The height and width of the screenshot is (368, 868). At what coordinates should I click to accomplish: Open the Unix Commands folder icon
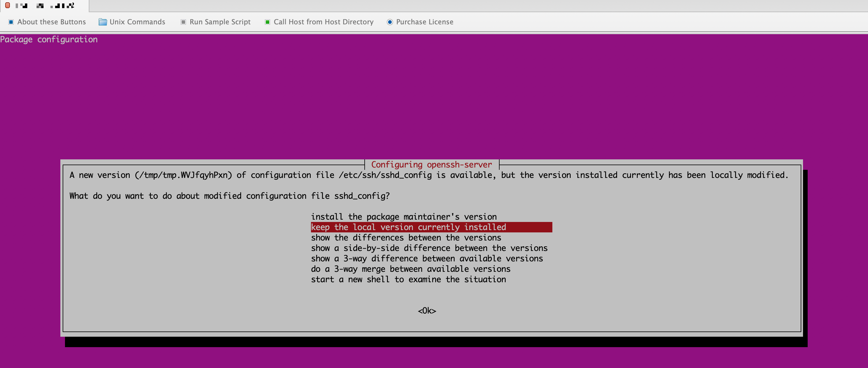pyautogui.click(x=102, y=22)
